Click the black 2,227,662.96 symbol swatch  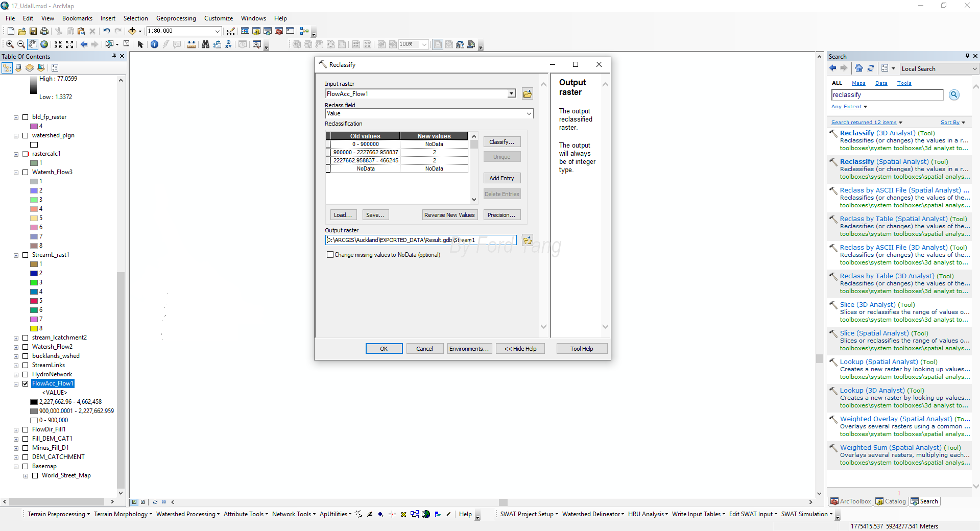coord(34,402)
